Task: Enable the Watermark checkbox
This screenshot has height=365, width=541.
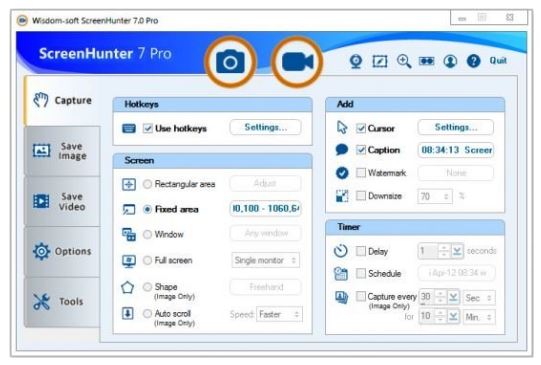Action: (361, 172)
